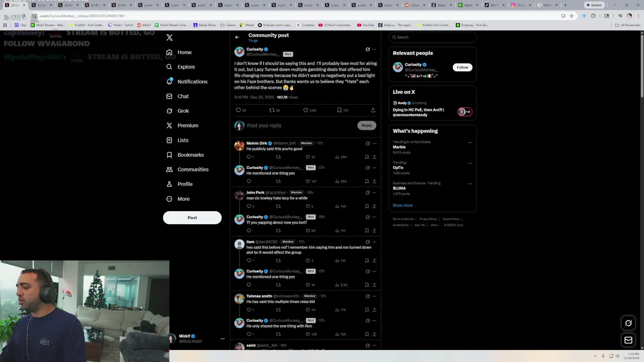This screenshot has height=362, width=644.
Task: Repost Melvin Dirk's reply
Action: (x=278, y=157)
